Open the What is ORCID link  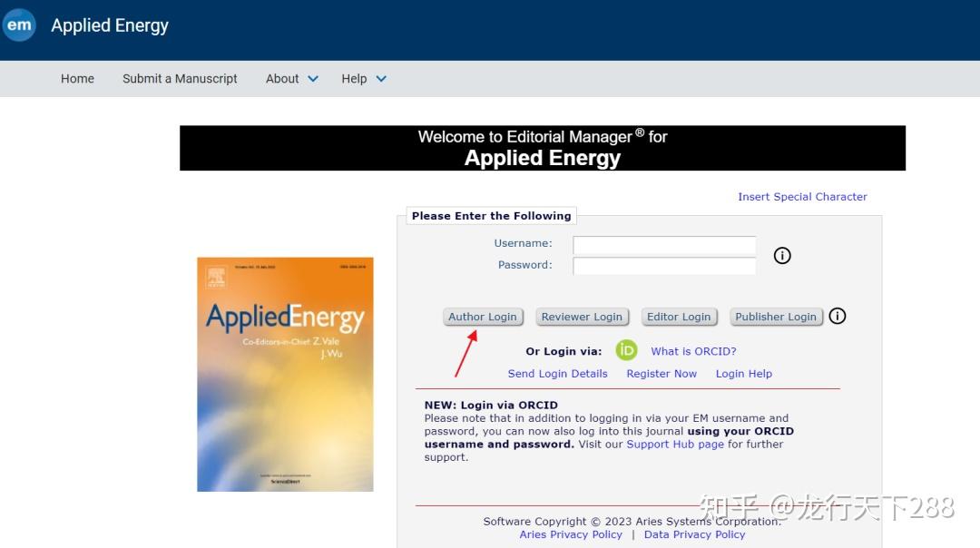point(693,350)
